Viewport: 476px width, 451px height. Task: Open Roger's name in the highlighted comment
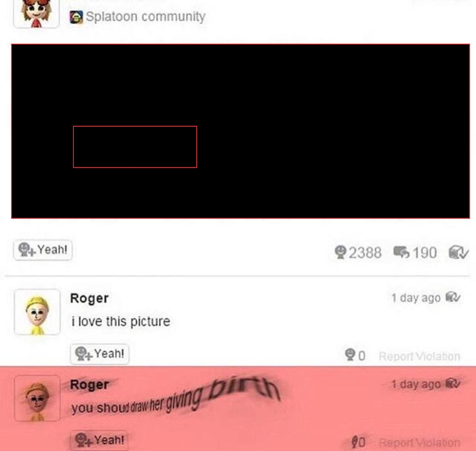[89, 385]
